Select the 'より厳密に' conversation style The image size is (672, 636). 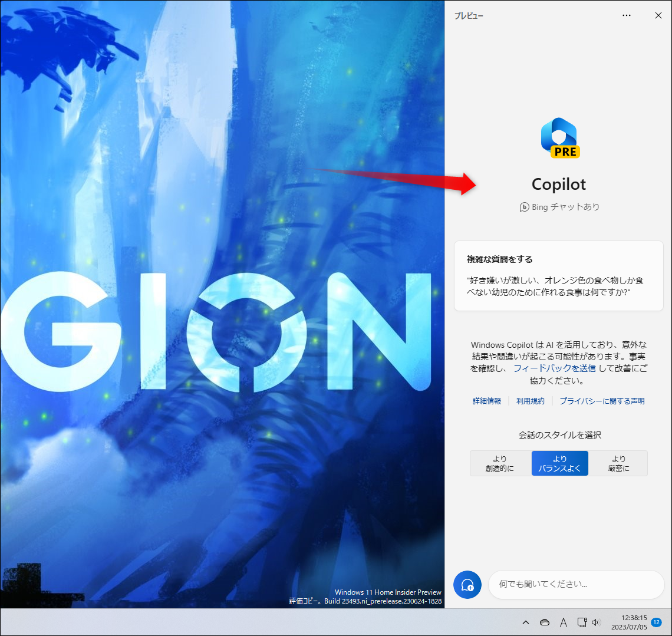(618, 463)
